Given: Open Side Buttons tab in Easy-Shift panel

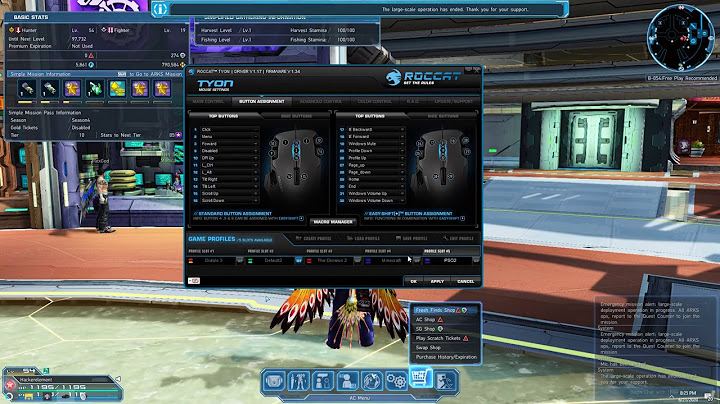Looking at the screenshot, I should tap(443, 116).
